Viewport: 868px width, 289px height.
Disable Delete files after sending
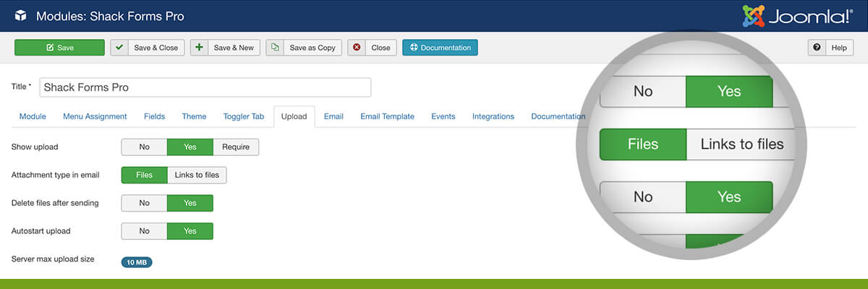(144, 203)
